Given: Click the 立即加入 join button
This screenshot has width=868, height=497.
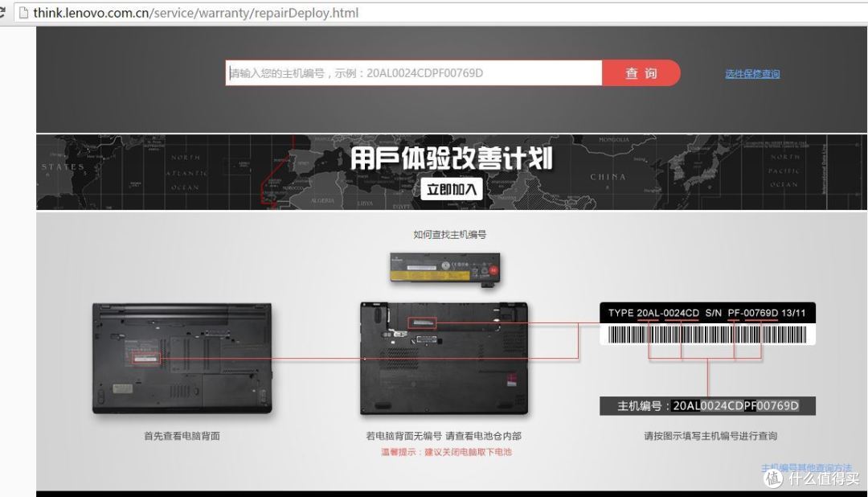Looking at the screenshot, I should 452,190.
